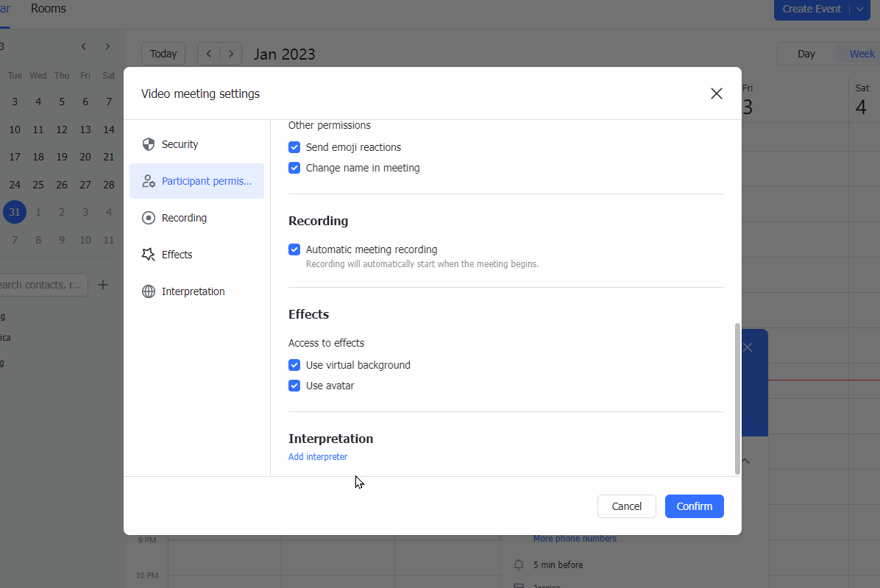The width and height of the screenshot is (880, 588).
Task: Toggle Change name in meeting checkbox
Action: pos(294,168)
